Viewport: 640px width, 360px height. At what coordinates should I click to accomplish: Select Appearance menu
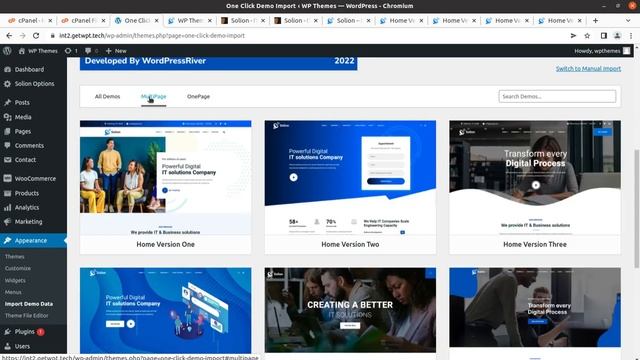pos(33,240)
